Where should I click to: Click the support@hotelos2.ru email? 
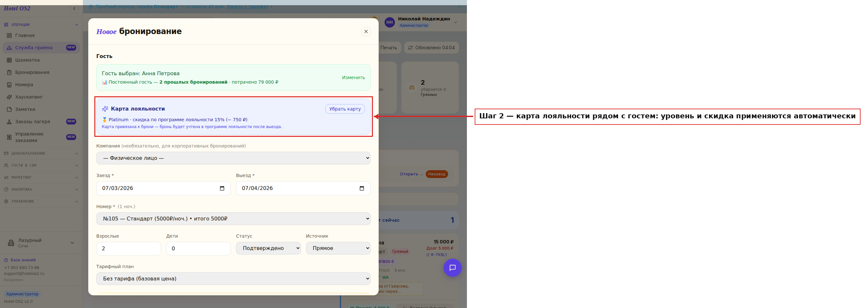pyautogui.click(x=24, y=274)
